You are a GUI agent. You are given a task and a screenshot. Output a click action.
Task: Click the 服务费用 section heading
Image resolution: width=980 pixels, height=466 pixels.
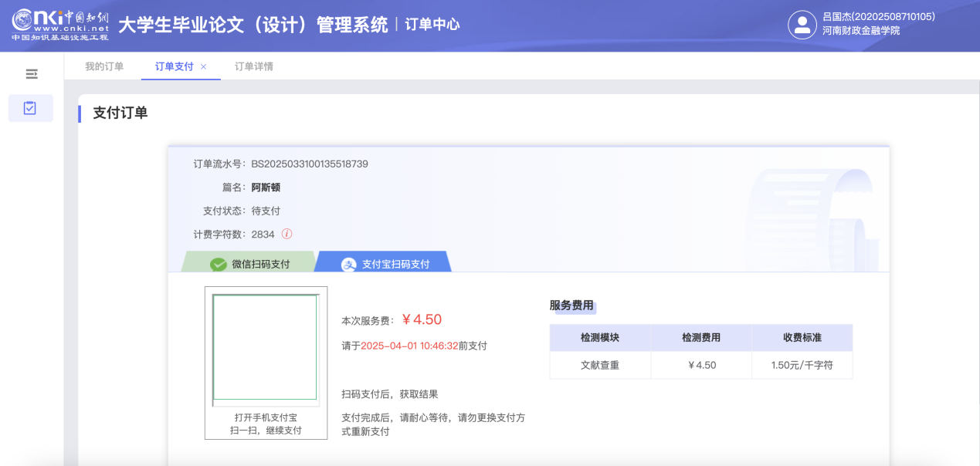[x=571, y=306]
